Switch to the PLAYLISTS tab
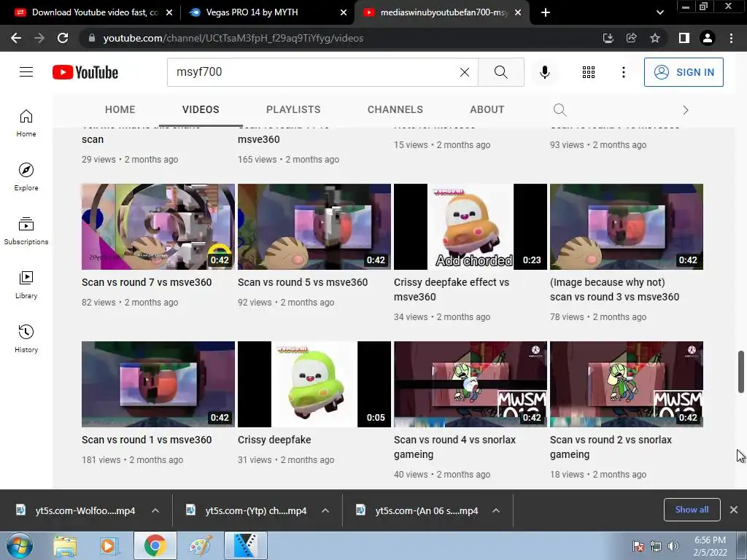The width and height of the screenshot is (747, 560). 293,109
